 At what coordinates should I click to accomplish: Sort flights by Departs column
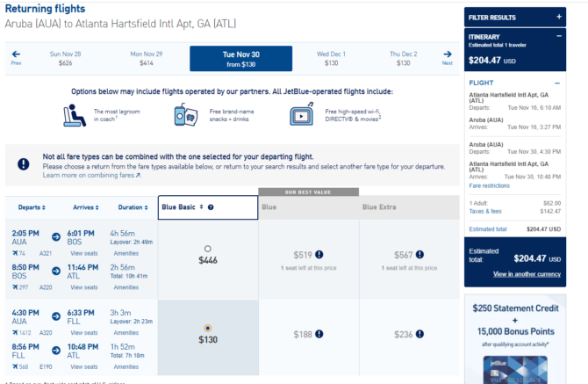(32, 207)
